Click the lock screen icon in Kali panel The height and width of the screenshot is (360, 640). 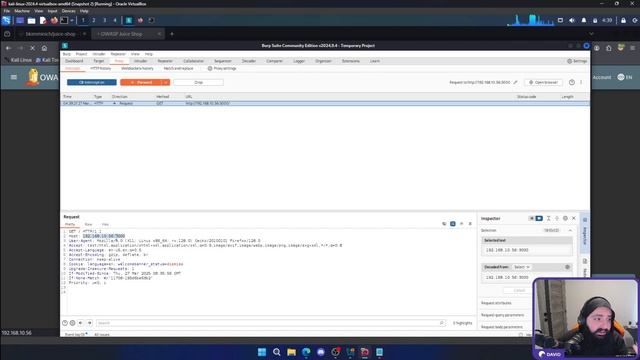[623, 20]
